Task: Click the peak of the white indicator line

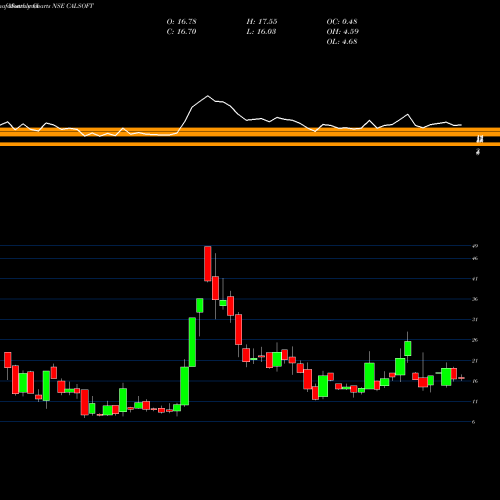Action: pos(208,96)
